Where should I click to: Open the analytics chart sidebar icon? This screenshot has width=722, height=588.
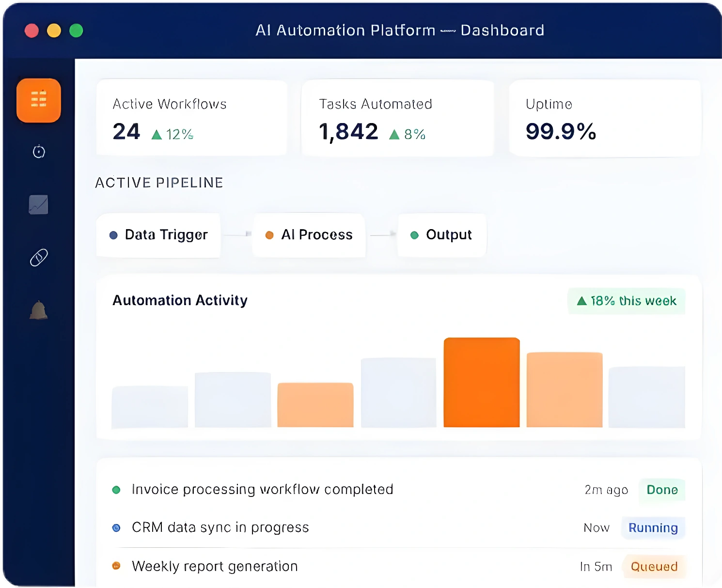point(38,204)
